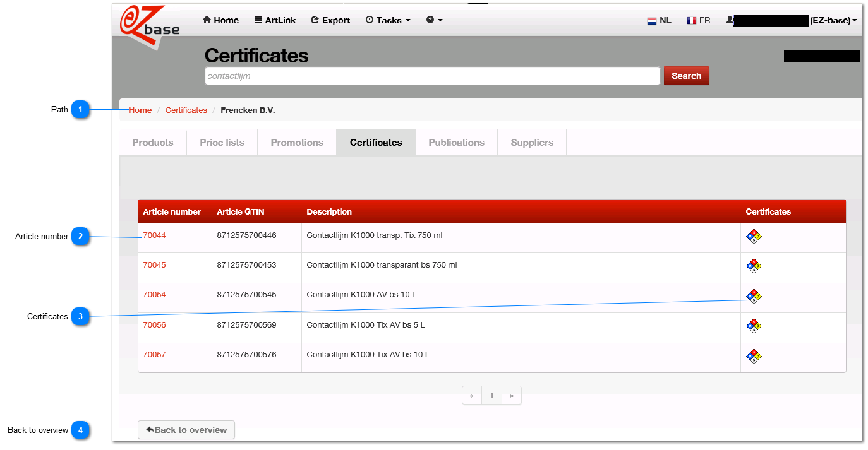
Task: Expand the help question-mark dropdown
Action: 435,20
